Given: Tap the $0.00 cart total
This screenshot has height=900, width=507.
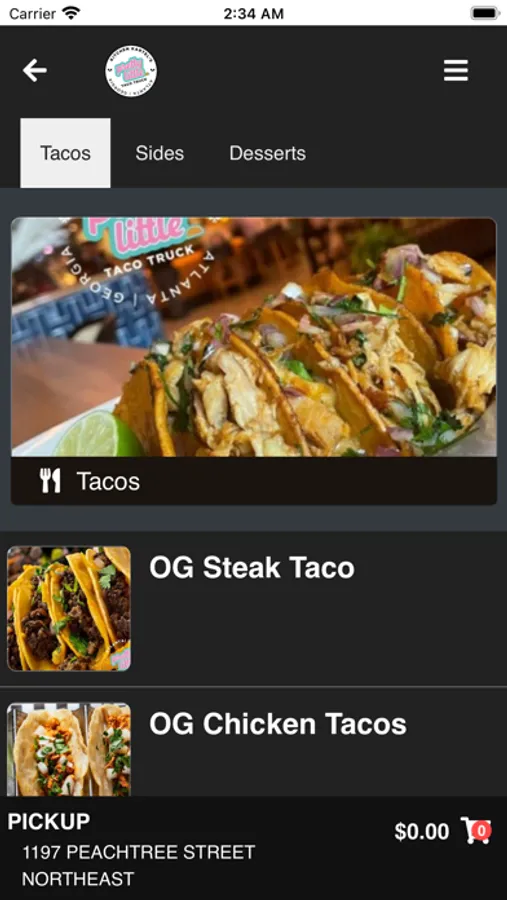Looking at the screenshot, I should (421, 831).
